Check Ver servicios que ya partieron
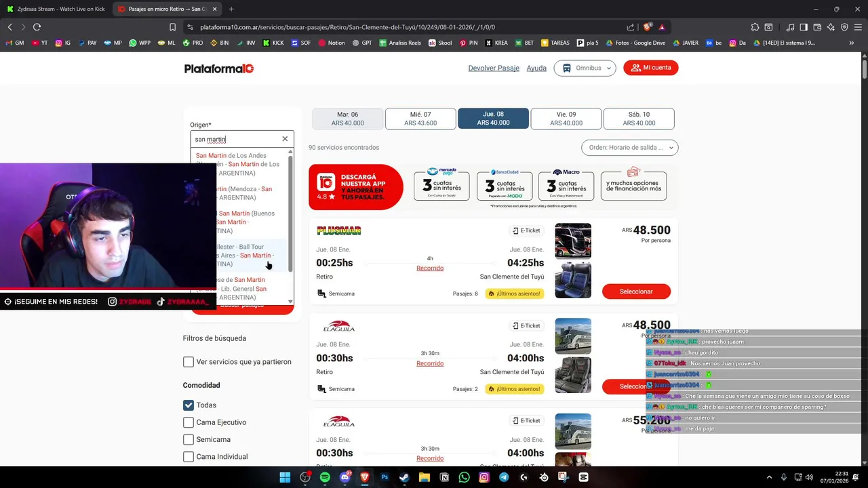 [189, 362]
